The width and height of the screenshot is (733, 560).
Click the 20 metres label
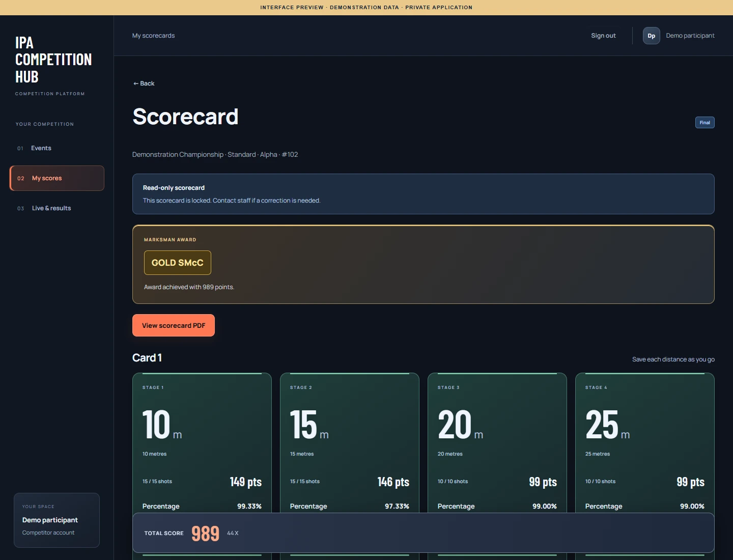coord(450,454)
